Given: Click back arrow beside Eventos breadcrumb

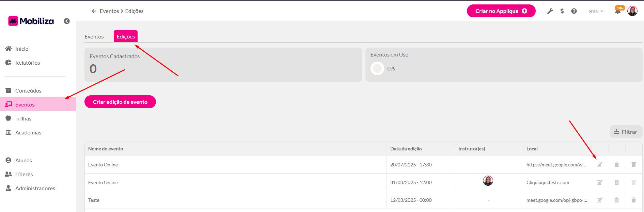Looking at the screenshot, I should click(94, 11).
